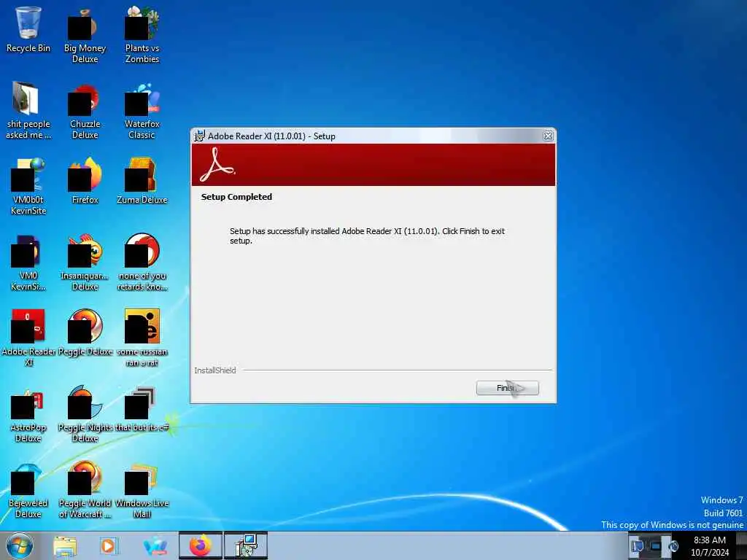Select the Chuzzle Deluxe desktop icon
Image resolution: width=747 pixels, height=560 pixels.
point(85,112)
